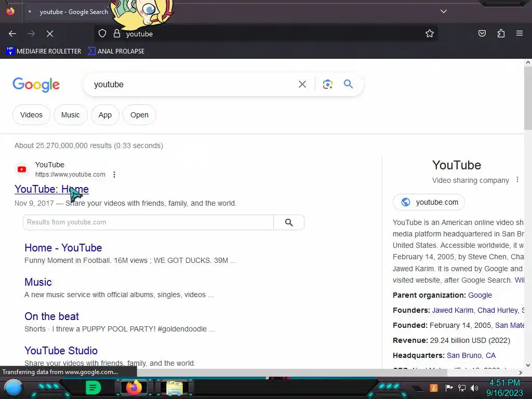Show site info via the padlock icon
This screenshot has height=399, width=532.
(x=117, y=34)
